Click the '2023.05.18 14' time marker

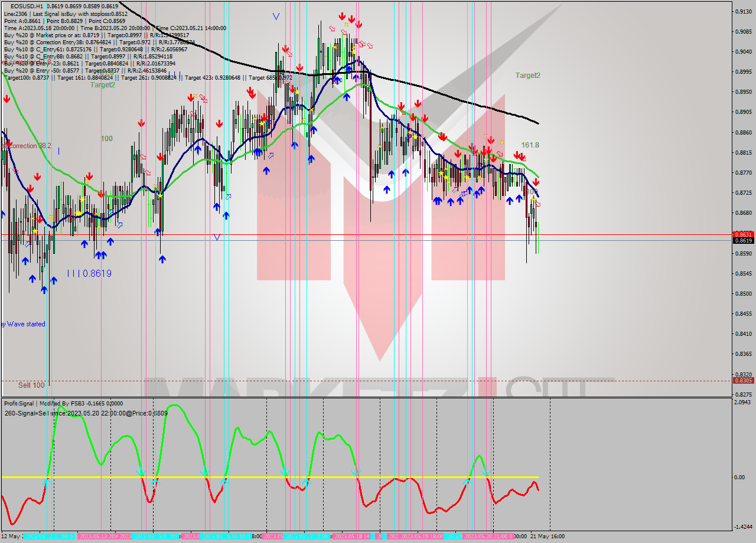tap(352, 537)
